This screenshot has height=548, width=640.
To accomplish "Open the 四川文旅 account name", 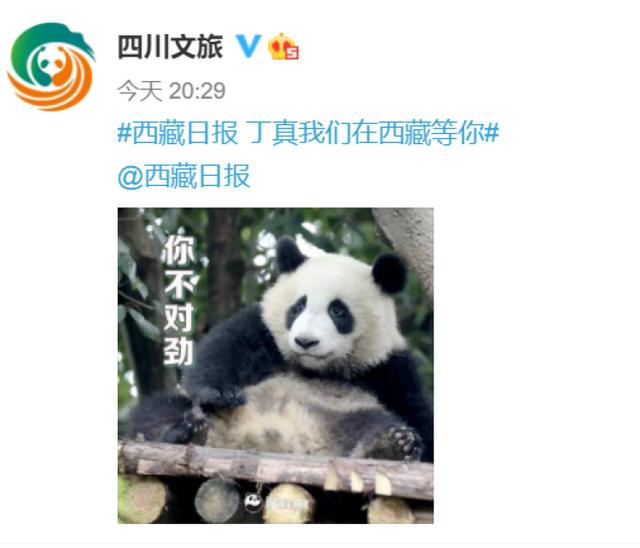I will point(170,46).
